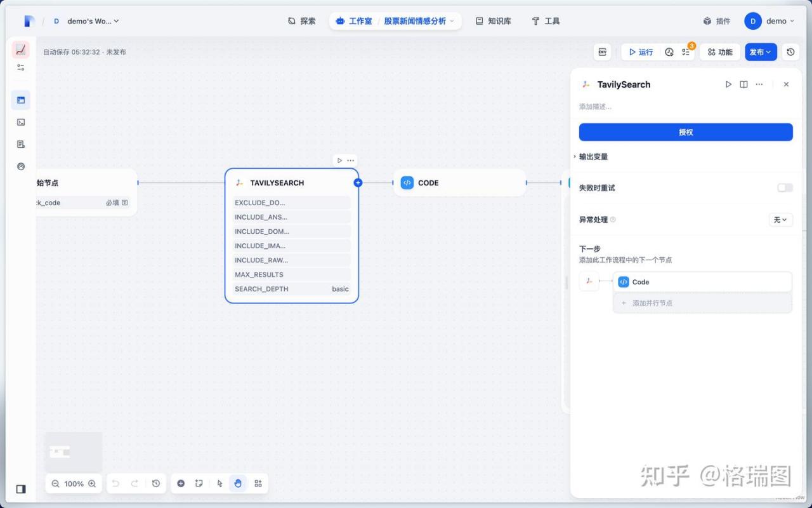Go to the 工具 tab
The image size is (812, 508).
(x=546, y=21)
